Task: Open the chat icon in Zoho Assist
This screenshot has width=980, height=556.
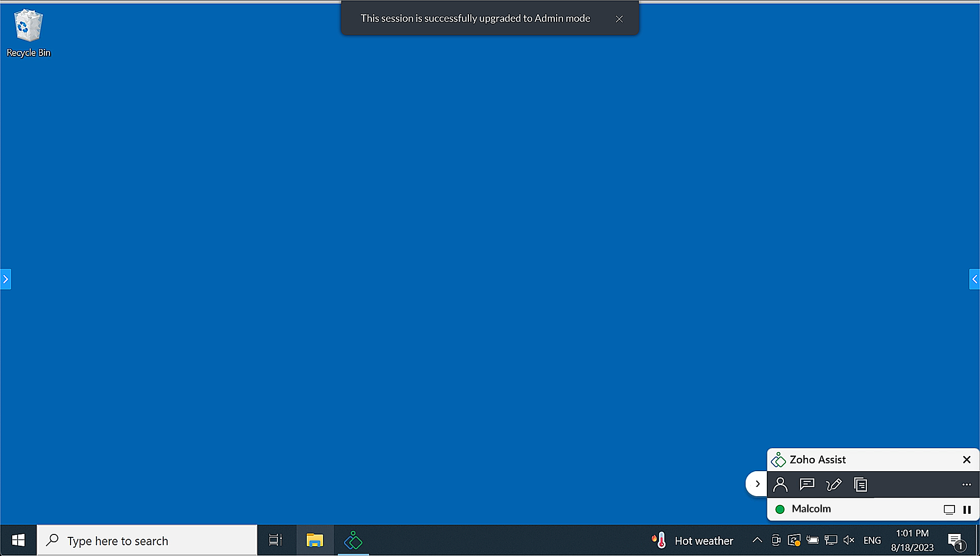Action: pyautogui.click(x=807, y=484)
